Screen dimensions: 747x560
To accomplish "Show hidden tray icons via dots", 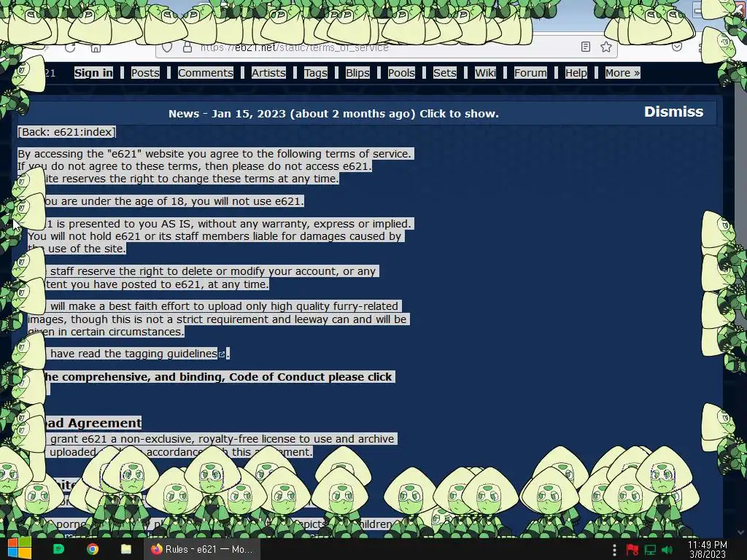I will pyautogui.click(x=614, y=550).
